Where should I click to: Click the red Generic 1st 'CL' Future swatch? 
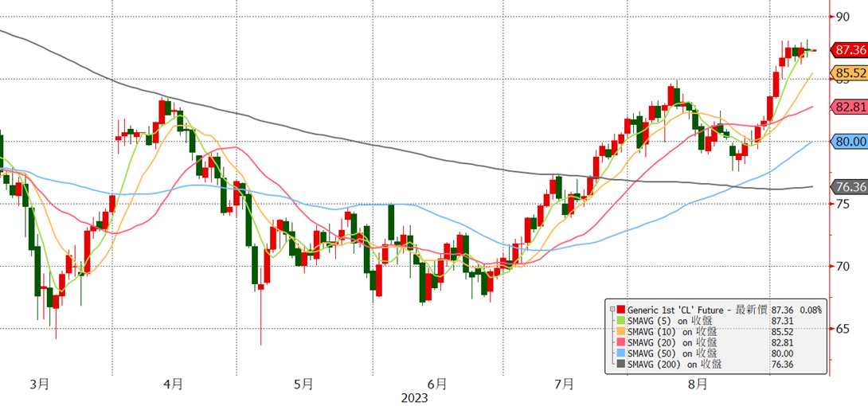[620, 310]
